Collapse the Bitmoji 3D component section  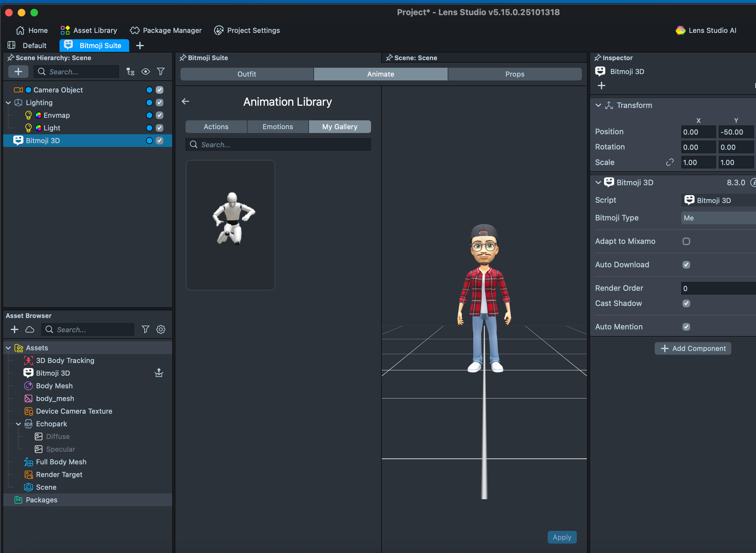598,182
